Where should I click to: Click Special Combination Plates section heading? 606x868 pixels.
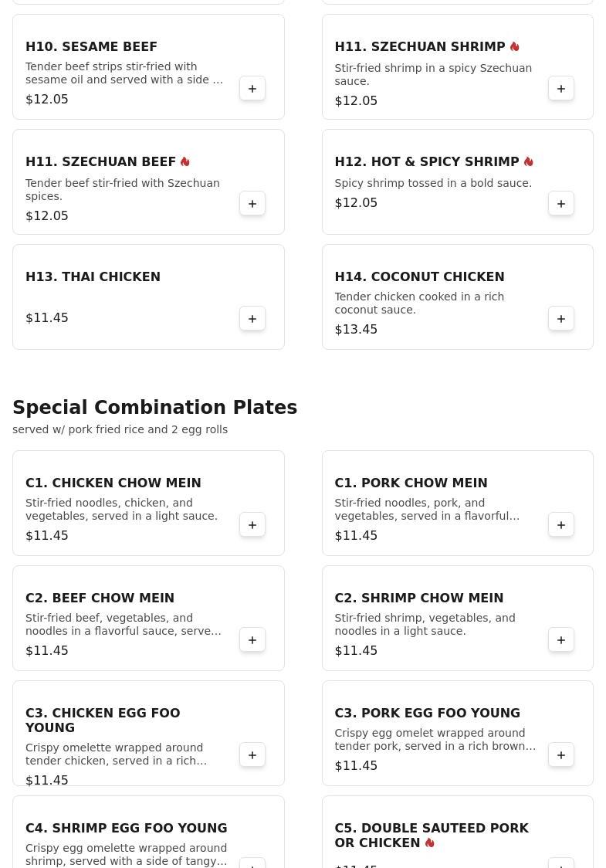coord(154,408)
